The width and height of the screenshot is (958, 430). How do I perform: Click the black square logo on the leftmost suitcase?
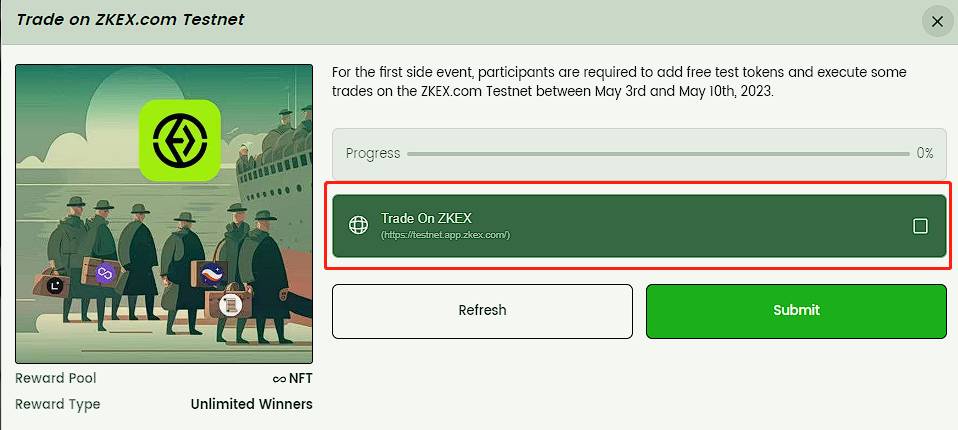(x=54, y=285)
